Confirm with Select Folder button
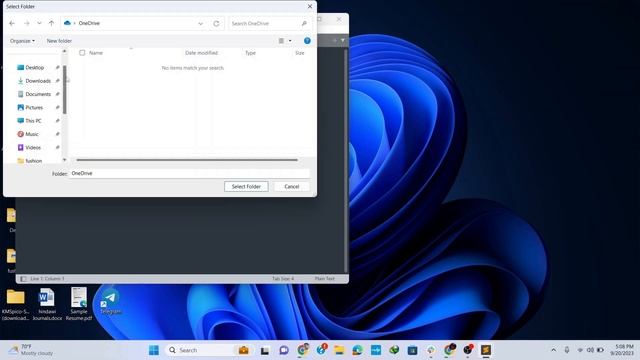 [246, 187]
